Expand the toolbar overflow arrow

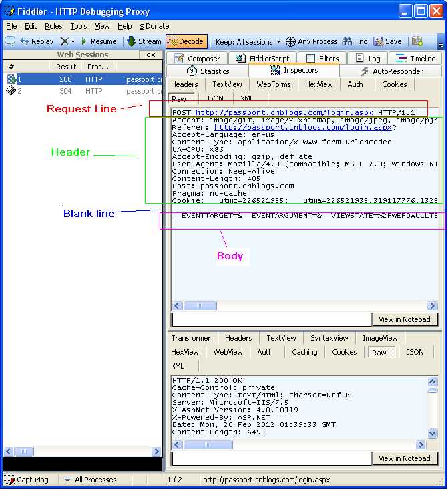[441, 45]
